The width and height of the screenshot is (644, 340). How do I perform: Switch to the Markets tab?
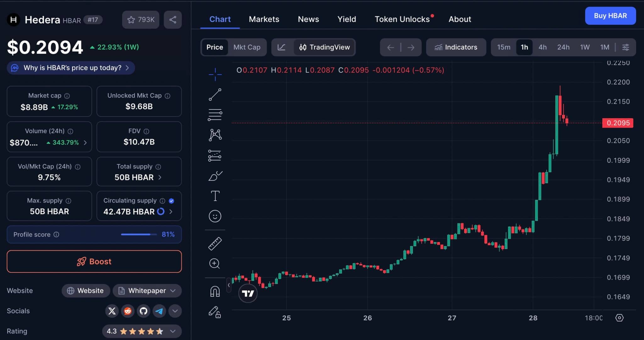[x=264, y=19]
